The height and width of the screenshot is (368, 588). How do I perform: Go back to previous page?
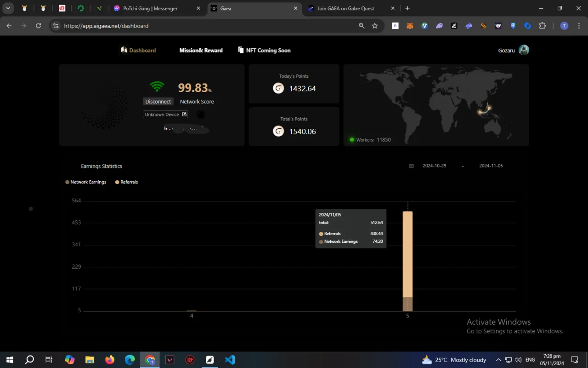click(9, 26)
